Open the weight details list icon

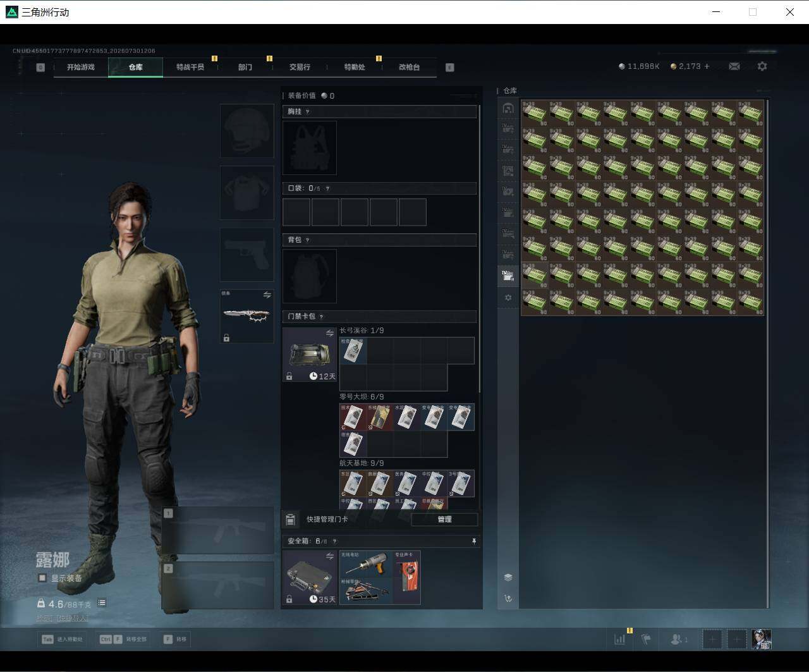(x=102, y=603)
